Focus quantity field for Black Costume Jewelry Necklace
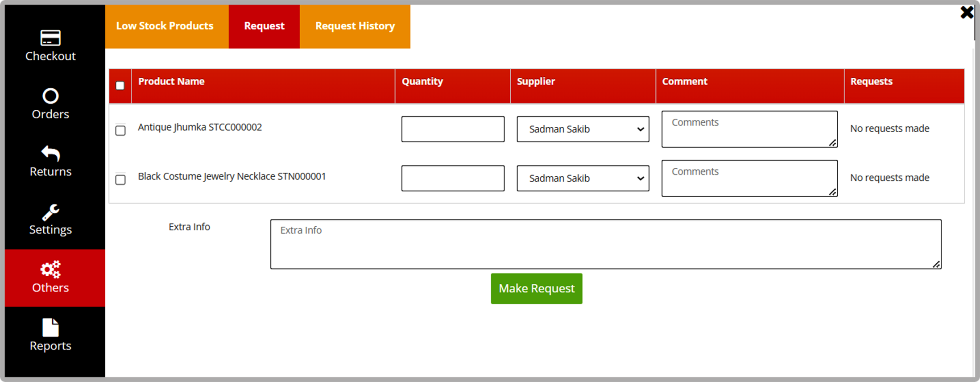This screenshot has height=382, width=980. (453, 178)
